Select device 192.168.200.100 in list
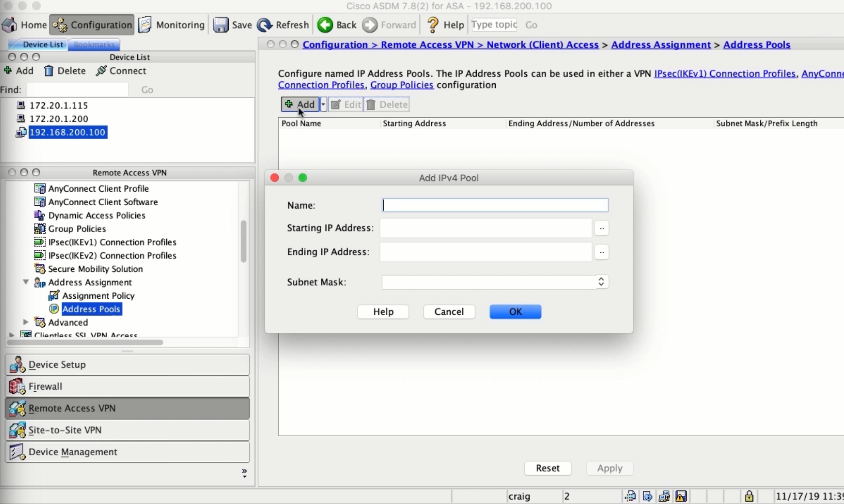 coord(67,132)
